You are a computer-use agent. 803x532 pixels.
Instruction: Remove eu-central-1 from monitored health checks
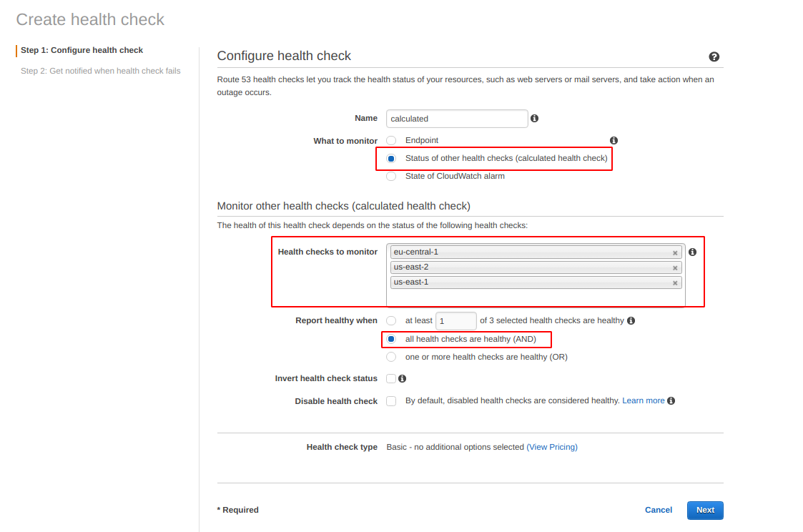[675, 253]
